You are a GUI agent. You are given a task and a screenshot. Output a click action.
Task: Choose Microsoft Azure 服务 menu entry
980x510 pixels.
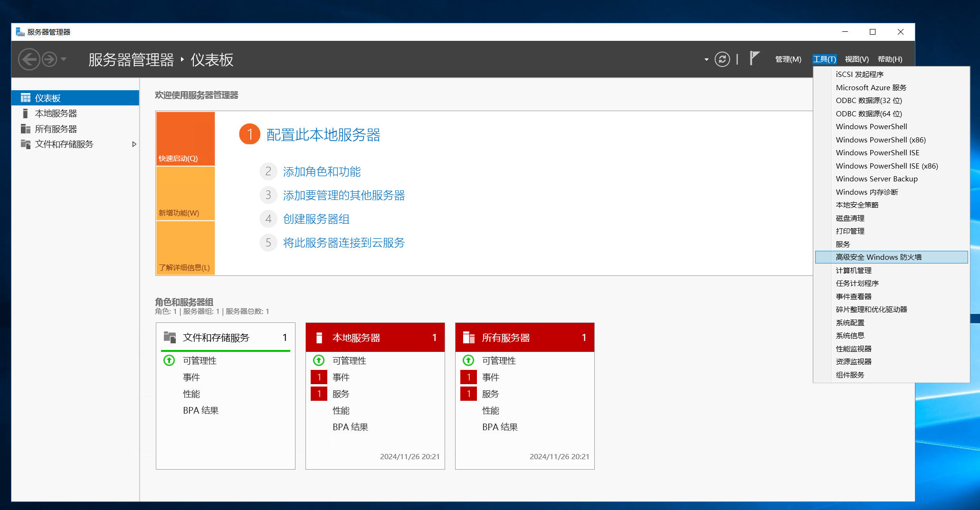(892, 87)
